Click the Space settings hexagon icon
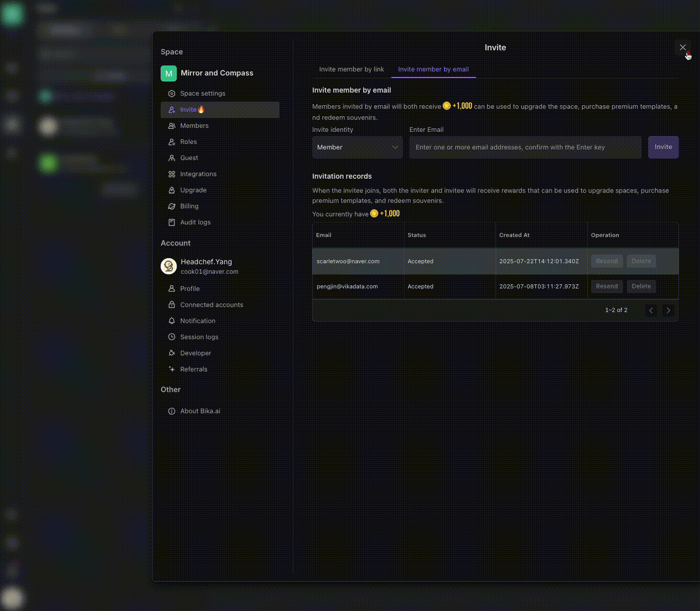 pos(171,94)
